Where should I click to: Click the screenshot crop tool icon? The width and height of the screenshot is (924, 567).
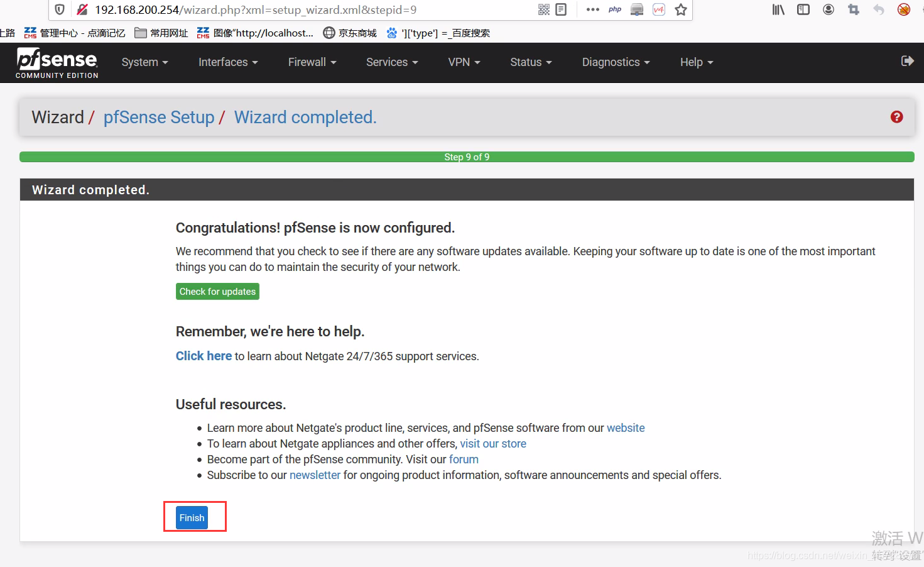point(853,9)
